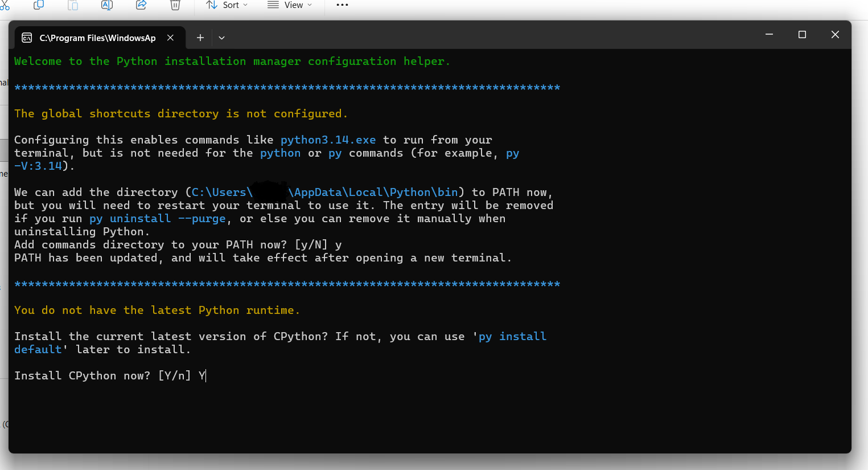
Task: Click 'The global shortcuts directory is not configured.'
Action: [x=181, y=114]
